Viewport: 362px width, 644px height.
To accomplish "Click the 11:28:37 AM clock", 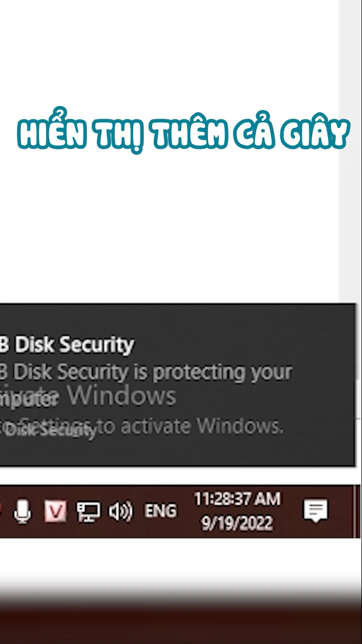I will click(x=237, y=499).
